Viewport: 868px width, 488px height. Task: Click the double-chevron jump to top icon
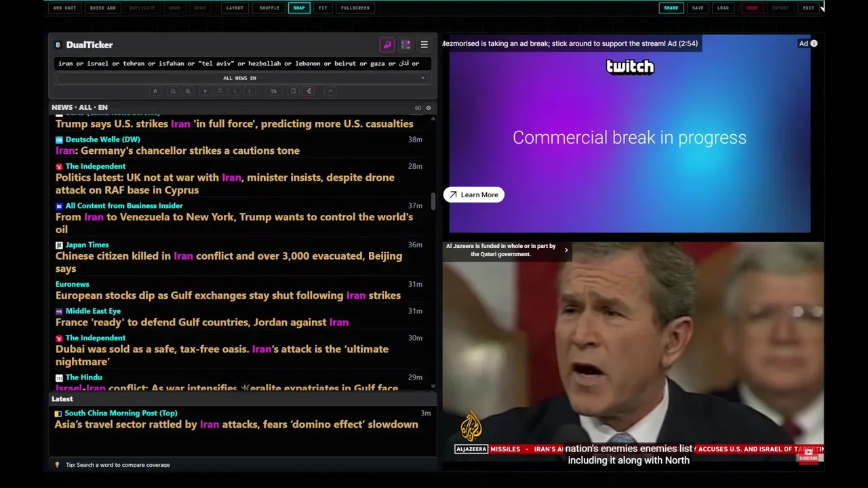click(220, 91)
